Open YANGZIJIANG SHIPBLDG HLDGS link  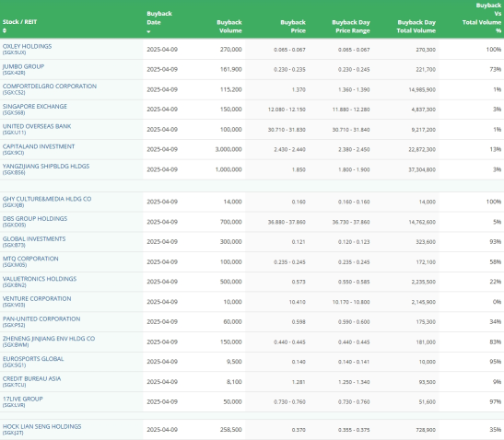46,166
